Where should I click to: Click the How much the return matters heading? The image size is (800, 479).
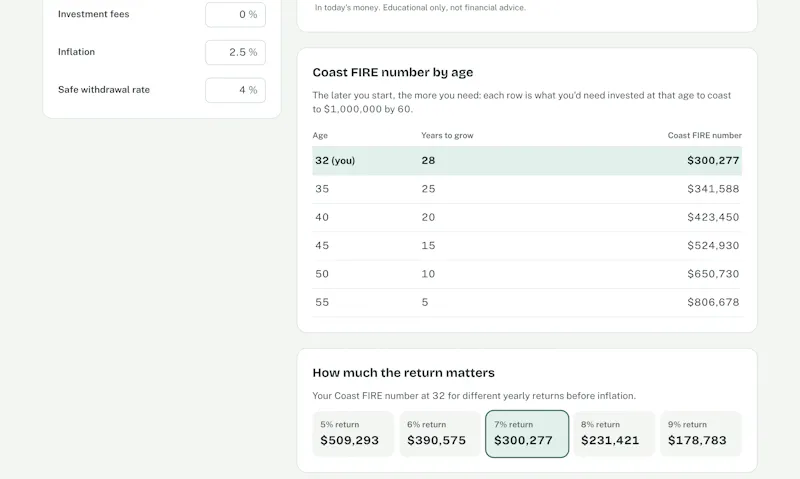pos(404,373)
